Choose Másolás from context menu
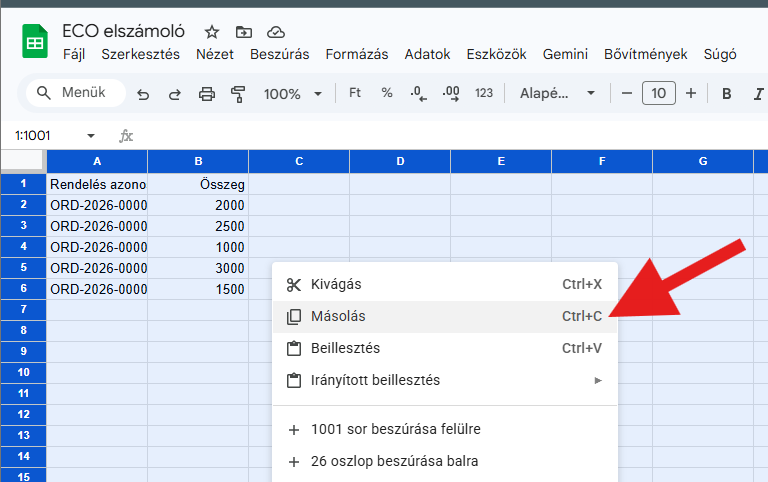Image resolution: width=768 pixels, height=482 pixels. [338, 316]
